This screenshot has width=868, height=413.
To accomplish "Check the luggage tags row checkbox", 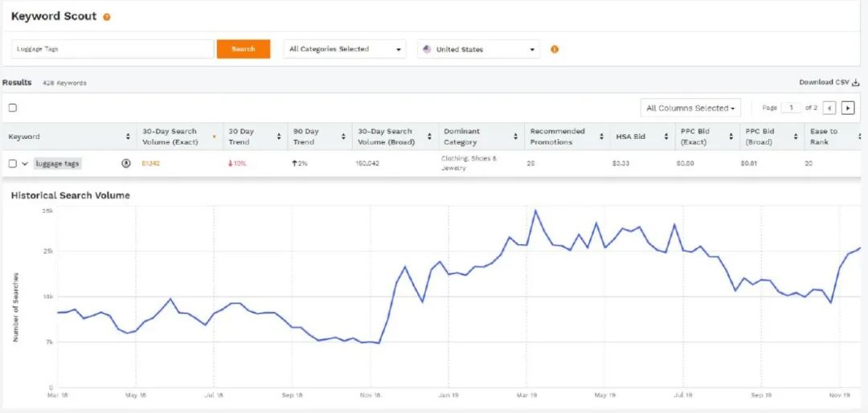I will click(x=12, y=163).
